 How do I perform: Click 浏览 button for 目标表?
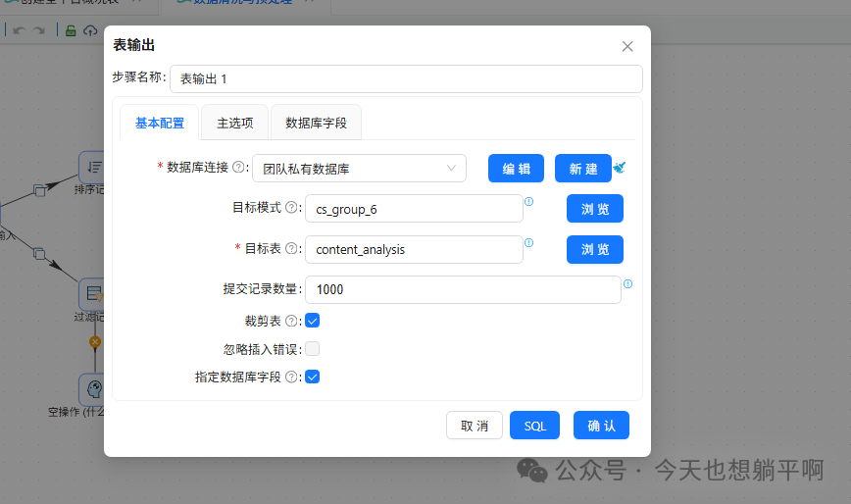tap(595, 250)
